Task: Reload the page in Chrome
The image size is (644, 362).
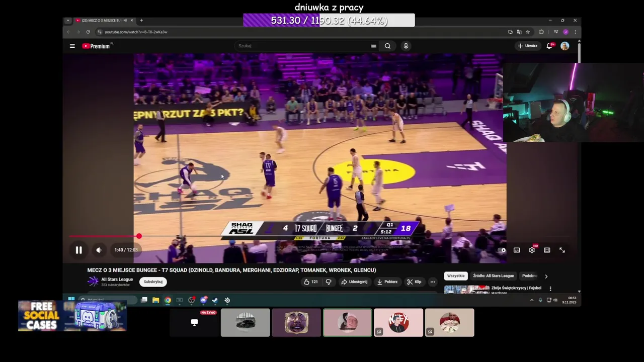Action: point(88,32)
